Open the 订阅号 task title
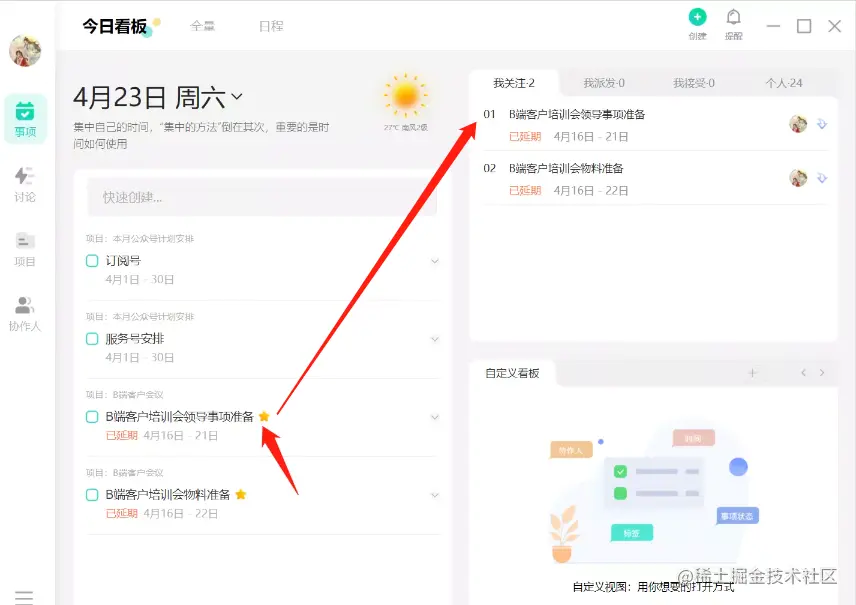Screen dimensions: 856x605 click(123, 261)
